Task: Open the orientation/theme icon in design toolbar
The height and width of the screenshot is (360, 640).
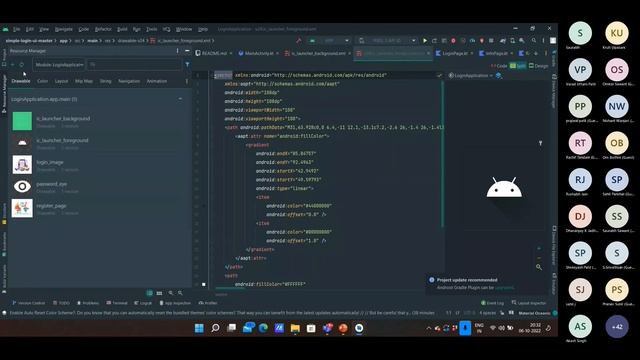Action: (499, 76)
